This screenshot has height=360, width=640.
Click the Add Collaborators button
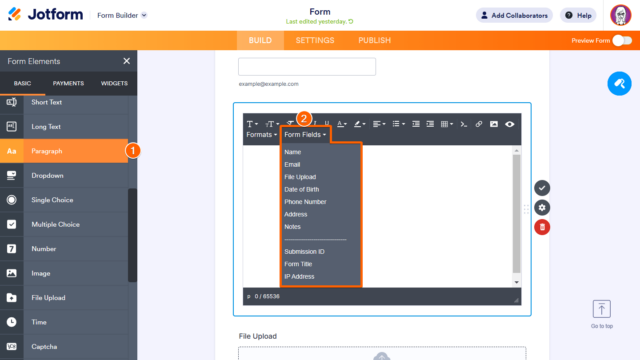pos(514,16)
